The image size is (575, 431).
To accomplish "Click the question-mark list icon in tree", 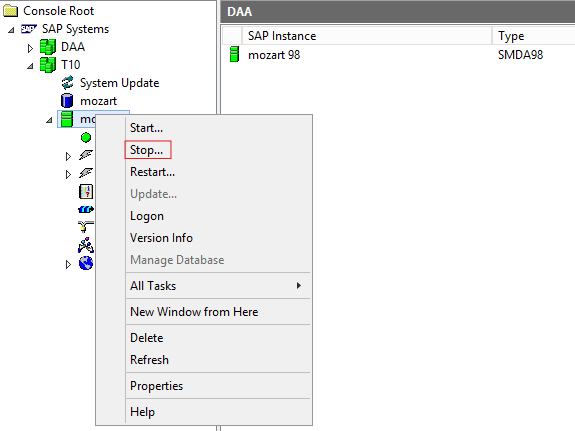I will [86, 191].
